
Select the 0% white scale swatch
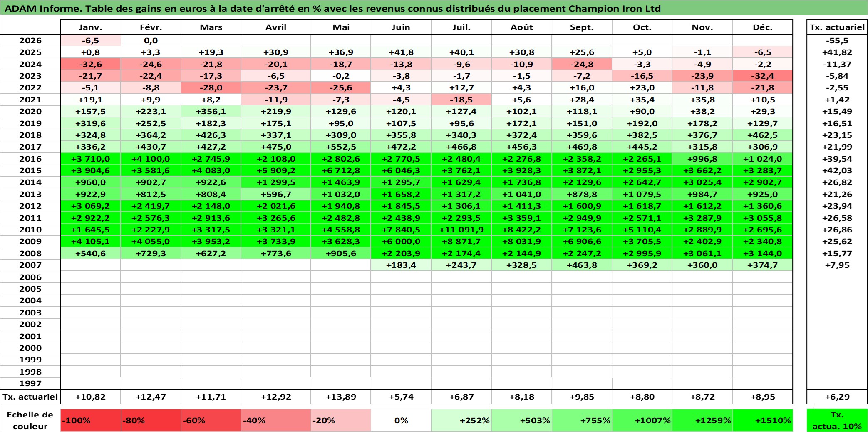[401, 420]
